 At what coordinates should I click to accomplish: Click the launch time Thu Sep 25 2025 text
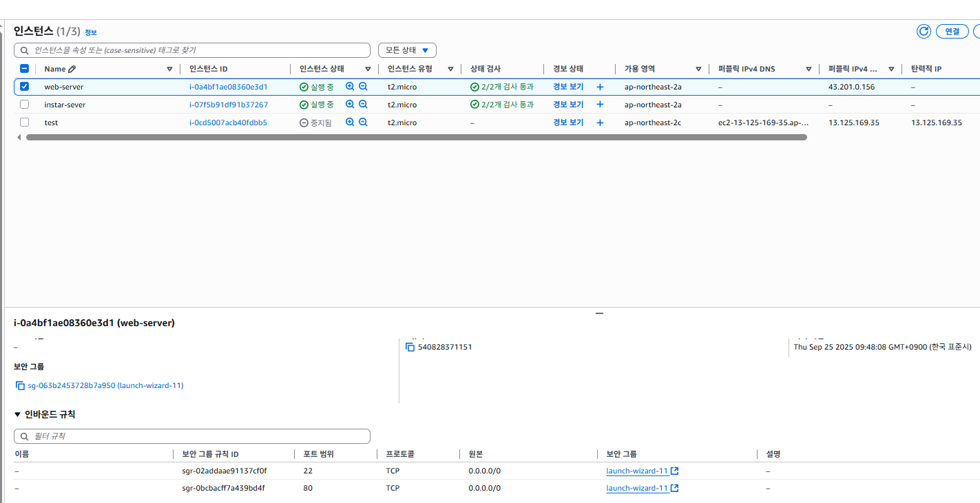(x=883, y=347)
